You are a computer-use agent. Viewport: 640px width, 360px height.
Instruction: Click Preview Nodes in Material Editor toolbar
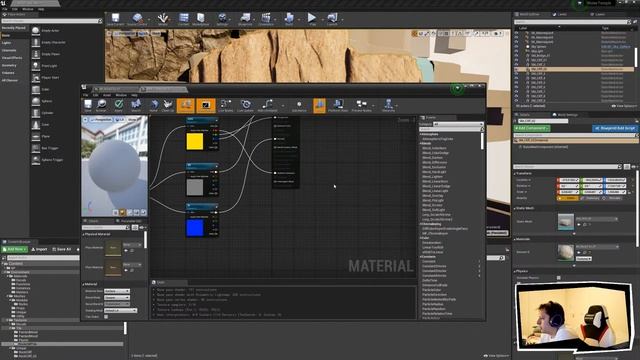(362, 105)
